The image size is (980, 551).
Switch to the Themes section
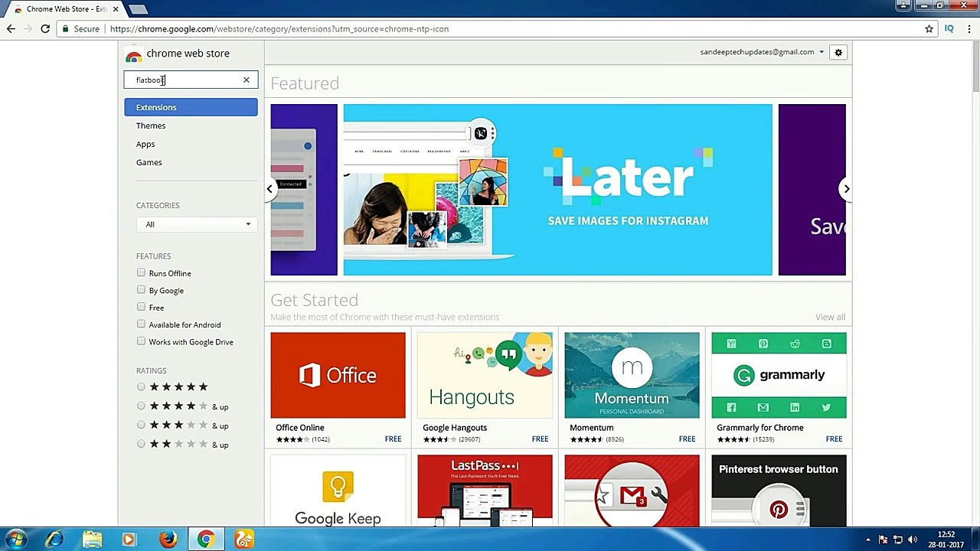click(x=151, y=126)
